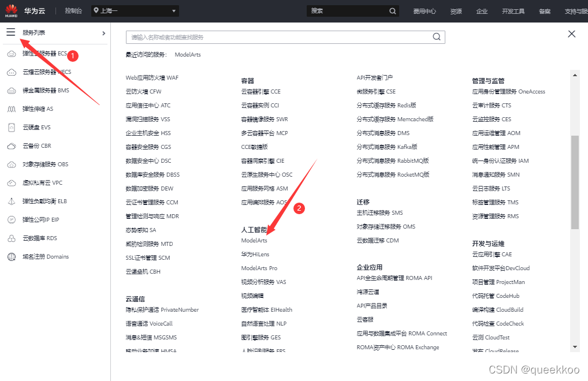This screenshot has width=588, height=381.
Task: Click the ECS elastic cloud server icon
Action: [x=12, y=54]
